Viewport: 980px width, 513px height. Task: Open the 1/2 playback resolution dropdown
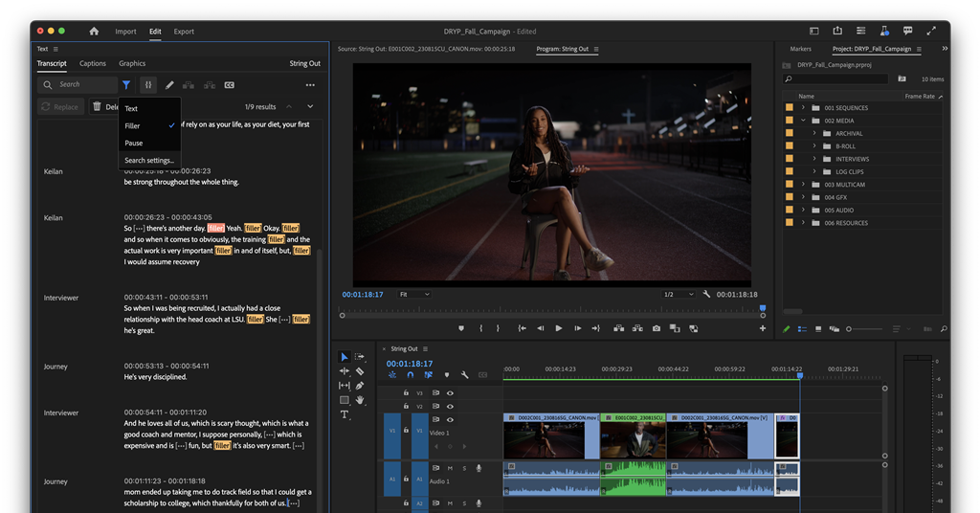tap(679, 294)
